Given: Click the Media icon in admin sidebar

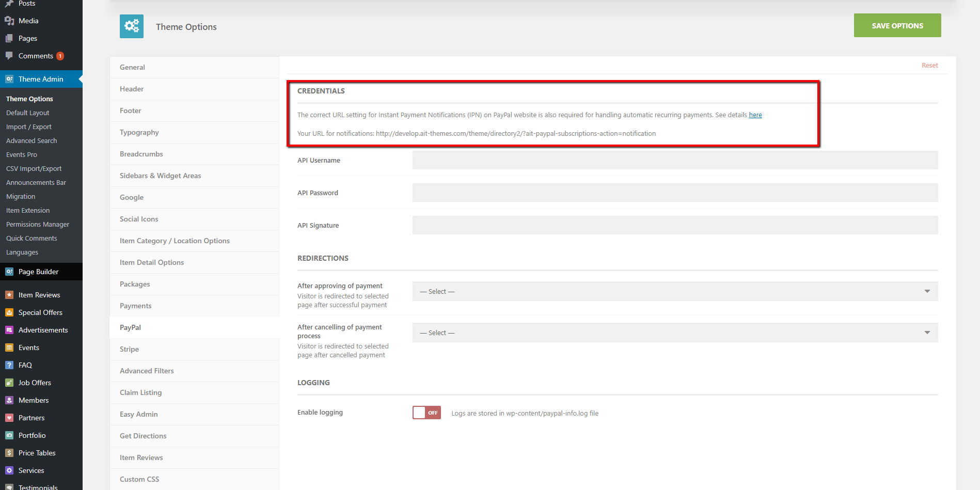Looking at the screenshot, I should (9, 21).
